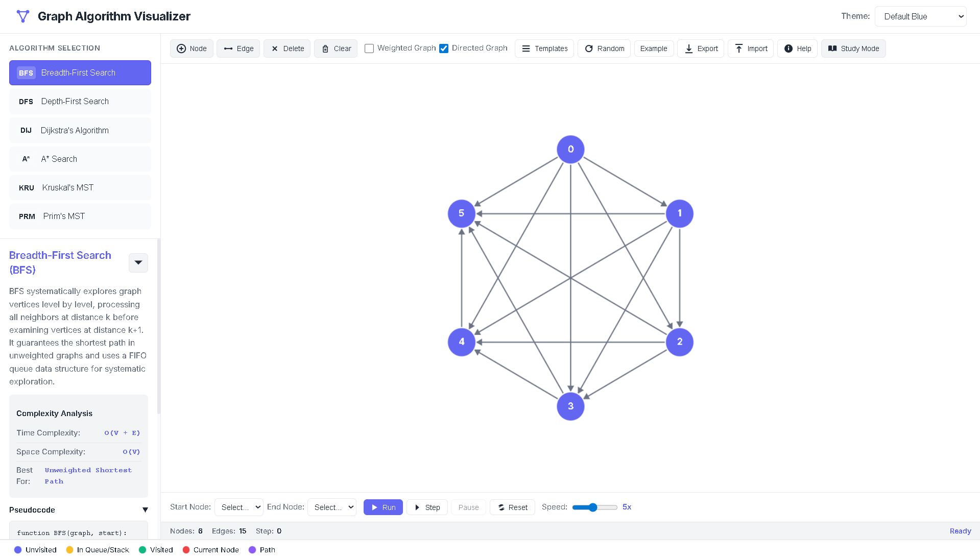Viewport: 980px width, 559px height.
Task: Enter Study Mode
Action: (x=853, y=48)
